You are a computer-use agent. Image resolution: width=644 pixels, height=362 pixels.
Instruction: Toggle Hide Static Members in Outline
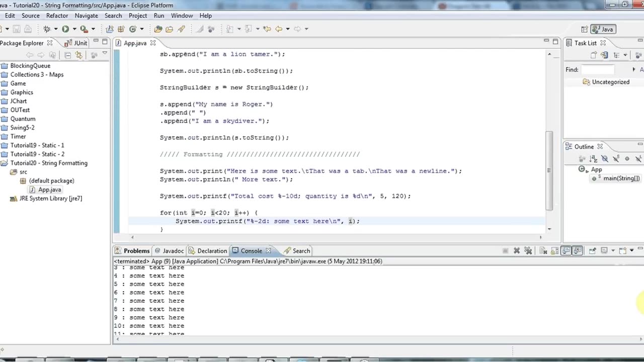616,159
